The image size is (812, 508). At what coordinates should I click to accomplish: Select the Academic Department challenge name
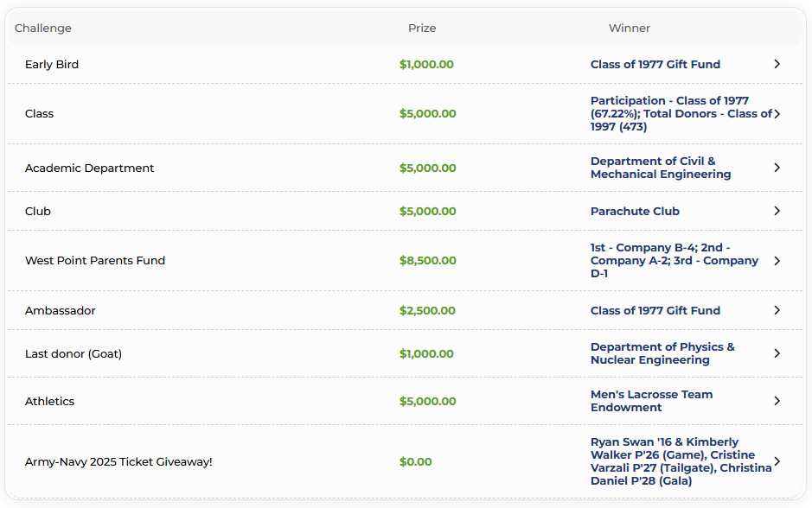coord(90,168)
